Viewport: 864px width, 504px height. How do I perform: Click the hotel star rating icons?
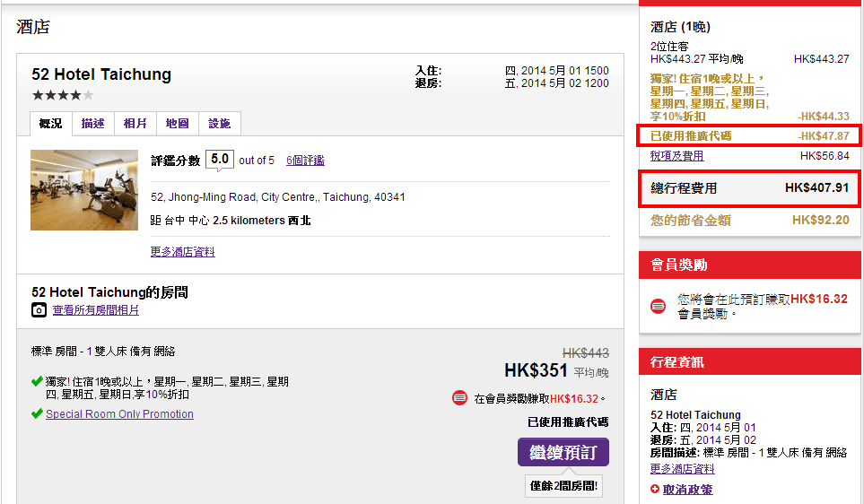(62, 95)
